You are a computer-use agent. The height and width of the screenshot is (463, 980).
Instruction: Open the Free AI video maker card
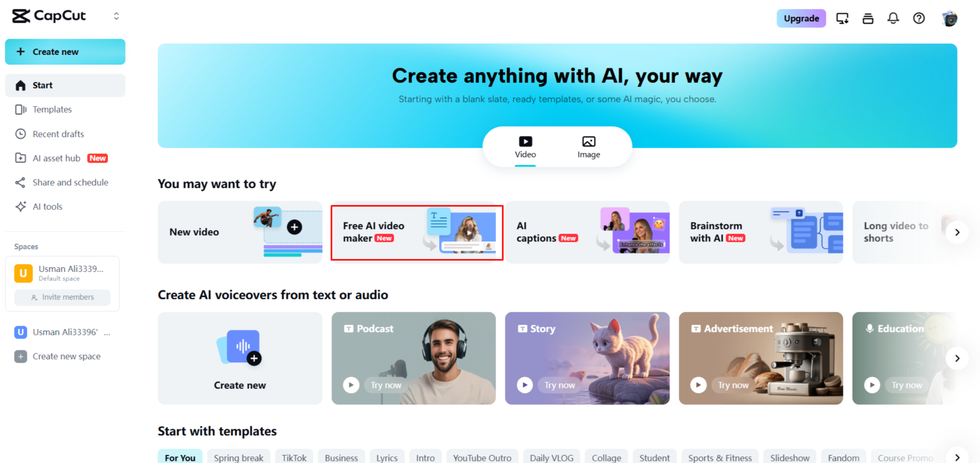[x=417, y=233]
